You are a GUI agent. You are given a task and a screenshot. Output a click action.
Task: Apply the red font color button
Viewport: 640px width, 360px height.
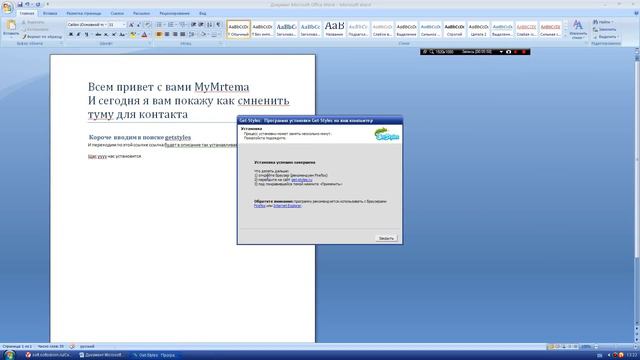(144, 35)
